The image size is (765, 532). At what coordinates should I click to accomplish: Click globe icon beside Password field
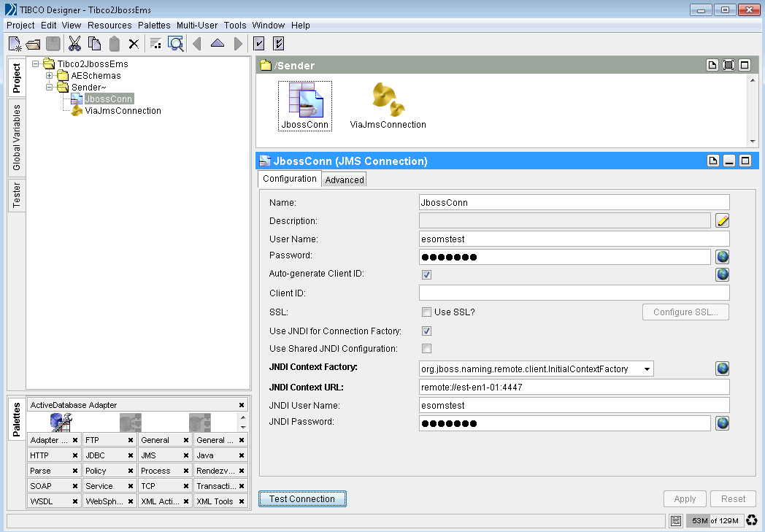(x=723, y=256)
